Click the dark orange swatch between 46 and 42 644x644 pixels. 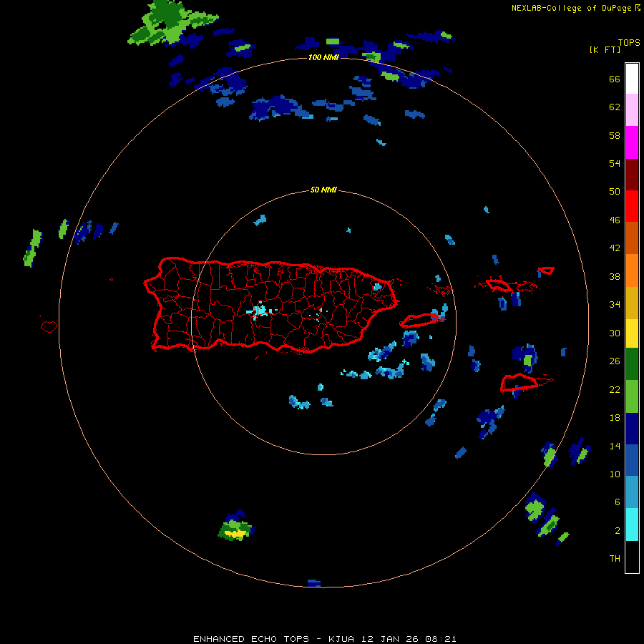pos(632,238)
